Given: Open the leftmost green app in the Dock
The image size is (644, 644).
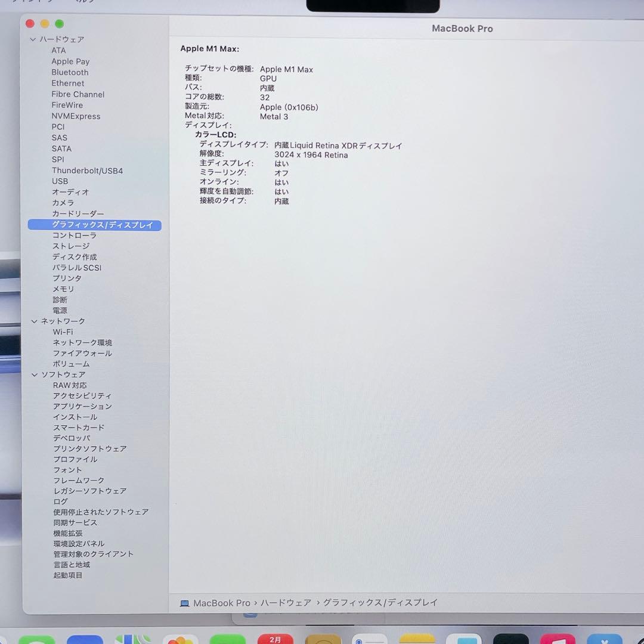Looking at the screenshot, I should (x=38, y=638).
